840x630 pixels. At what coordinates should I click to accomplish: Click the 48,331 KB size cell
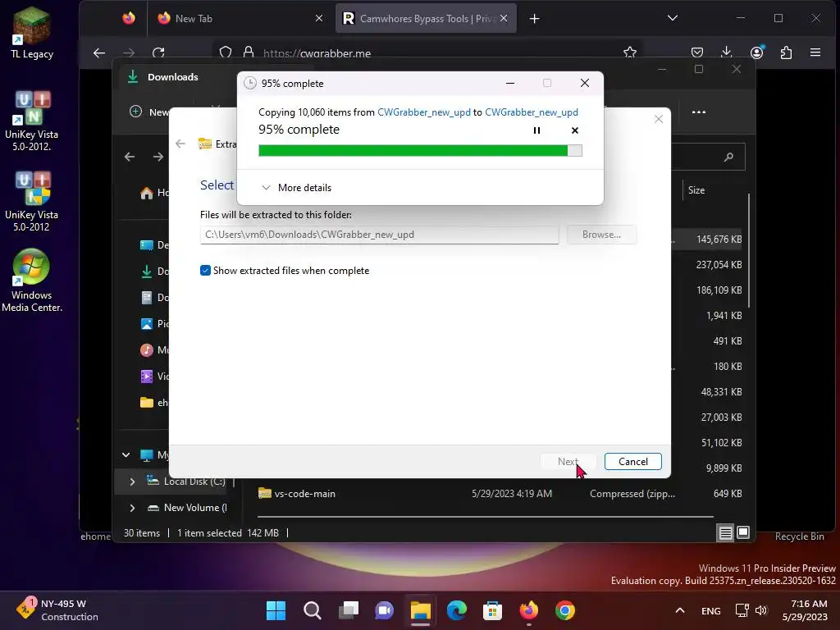721,391
